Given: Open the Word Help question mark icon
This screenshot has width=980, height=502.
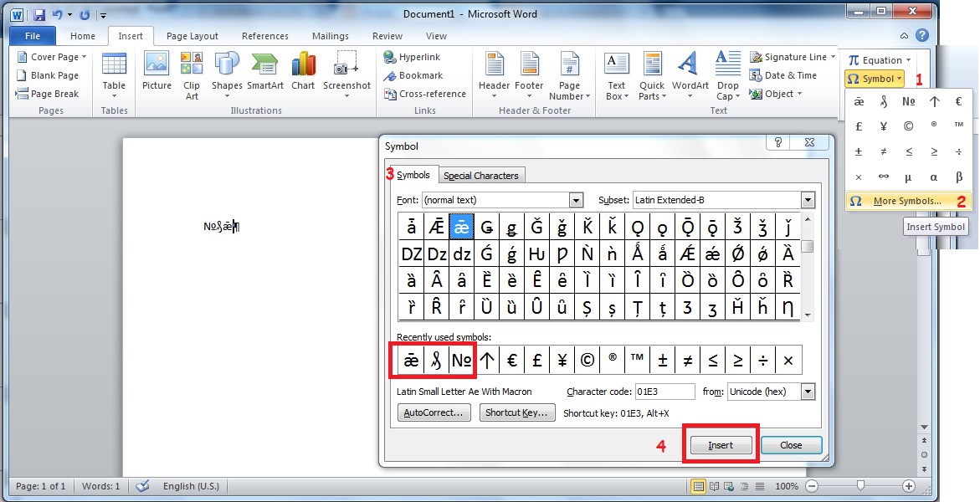Looking at the screenshot, I should click(921, 35).
